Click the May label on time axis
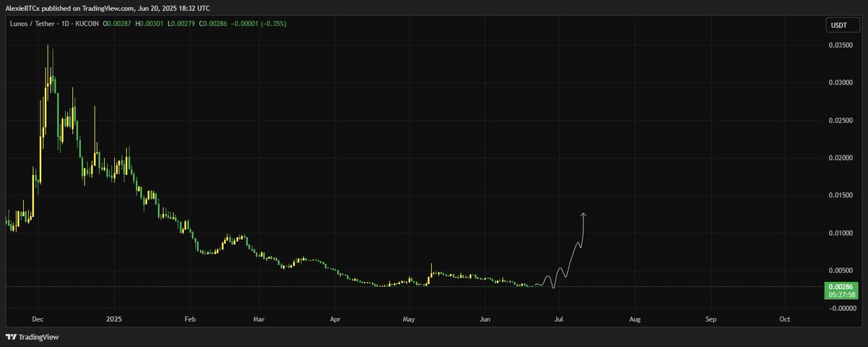This screenshot has width=868, height=347. click(x=409, y=318)
